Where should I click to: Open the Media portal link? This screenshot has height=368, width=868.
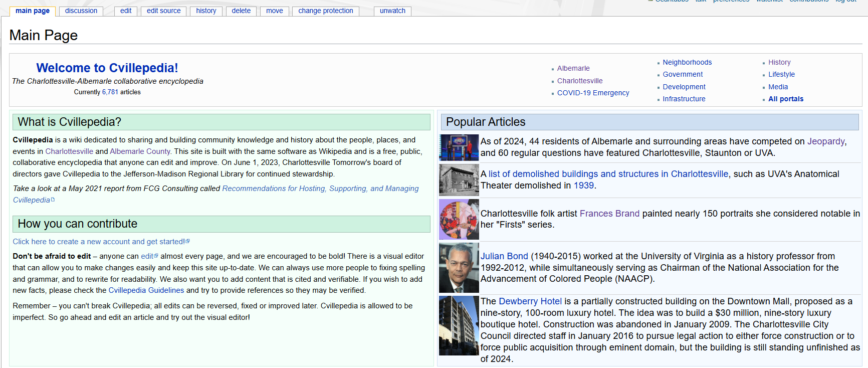click(778, 87)
